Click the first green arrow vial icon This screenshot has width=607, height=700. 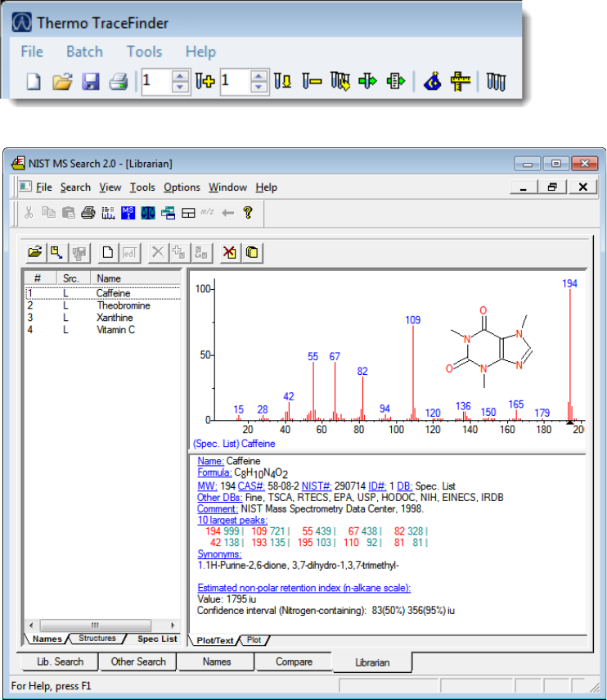point(367,81)
